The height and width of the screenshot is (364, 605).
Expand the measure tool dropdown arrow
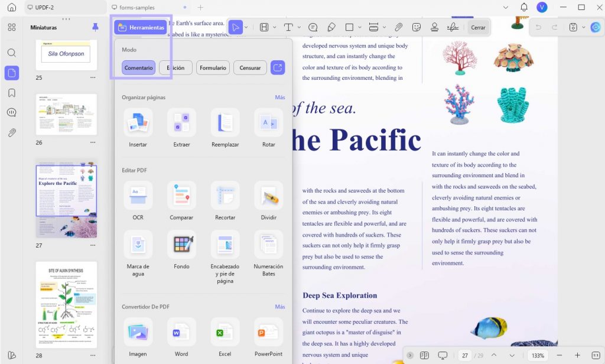coord(384,27)
